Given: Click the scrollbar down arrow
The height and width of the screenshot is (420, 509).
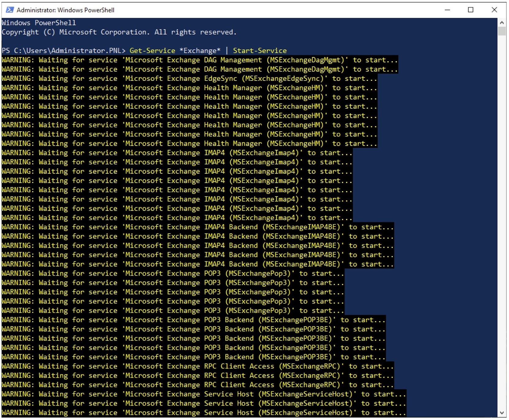Looking at the screenshot, I should [x=502, y=413].
